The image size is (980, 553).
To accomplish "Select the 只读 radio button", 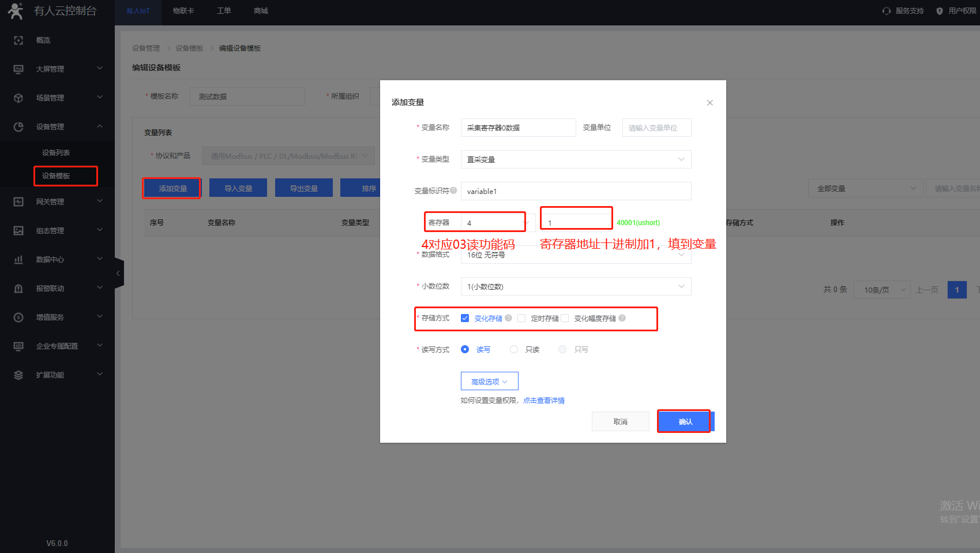I will click(514, 349).
